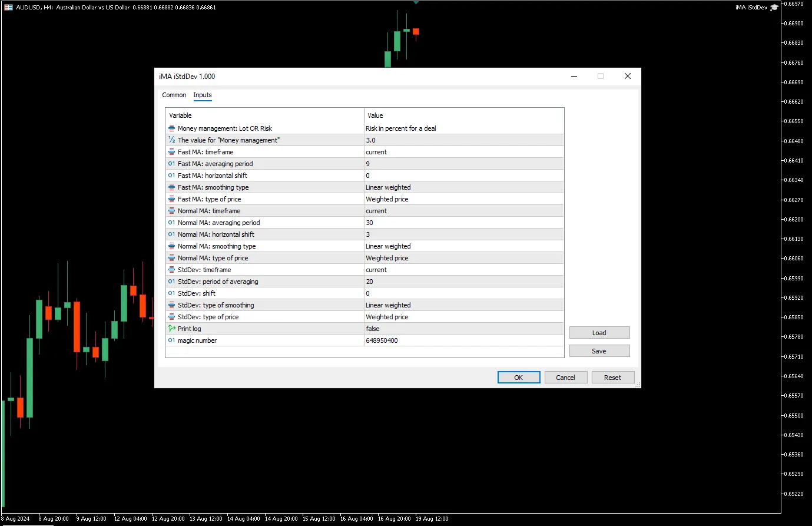Click the '9 Aug 12:00' time axis label
The width and height of the screenshot is (812, 526).
point(91,519)
